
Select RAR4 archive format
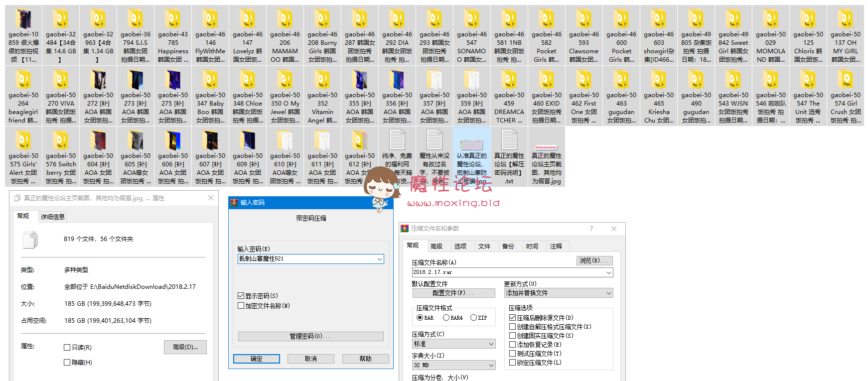click(x=446, y=318)
